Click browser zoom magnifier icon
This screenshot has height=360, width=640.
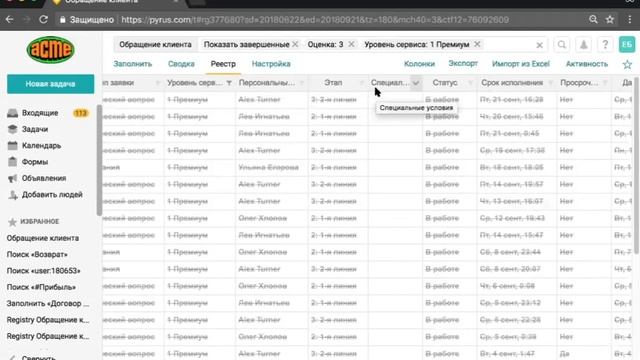coord(593,20)
